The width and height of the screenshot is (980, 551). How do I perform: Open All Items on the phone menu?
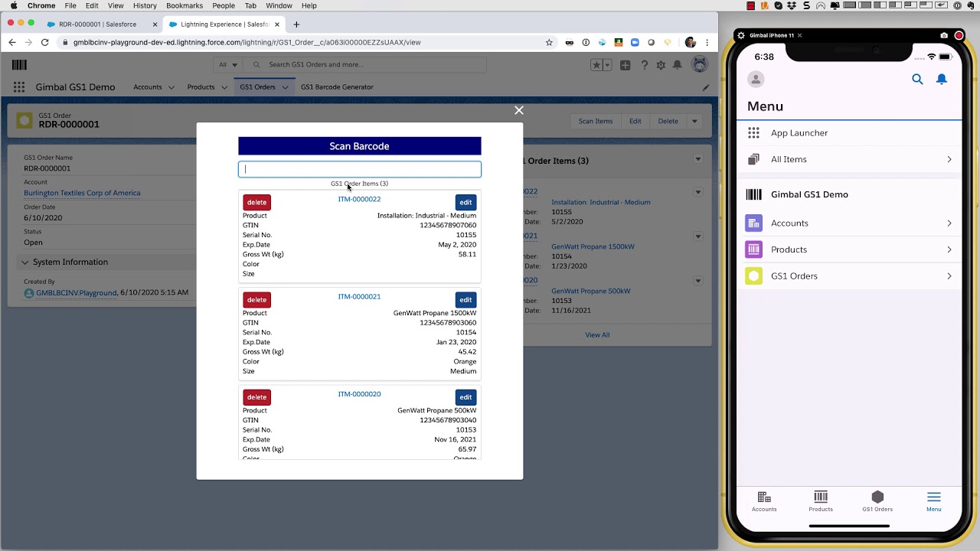(849, 159)
